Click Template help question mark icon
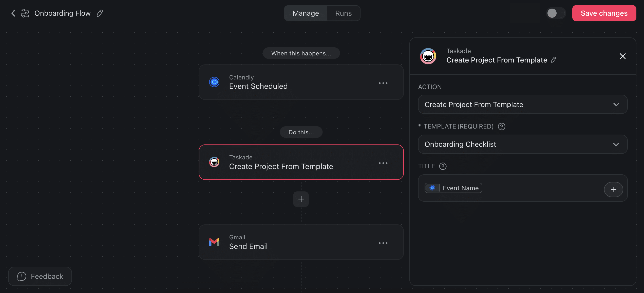The image size is (644, 293). [x=502, y=127]
